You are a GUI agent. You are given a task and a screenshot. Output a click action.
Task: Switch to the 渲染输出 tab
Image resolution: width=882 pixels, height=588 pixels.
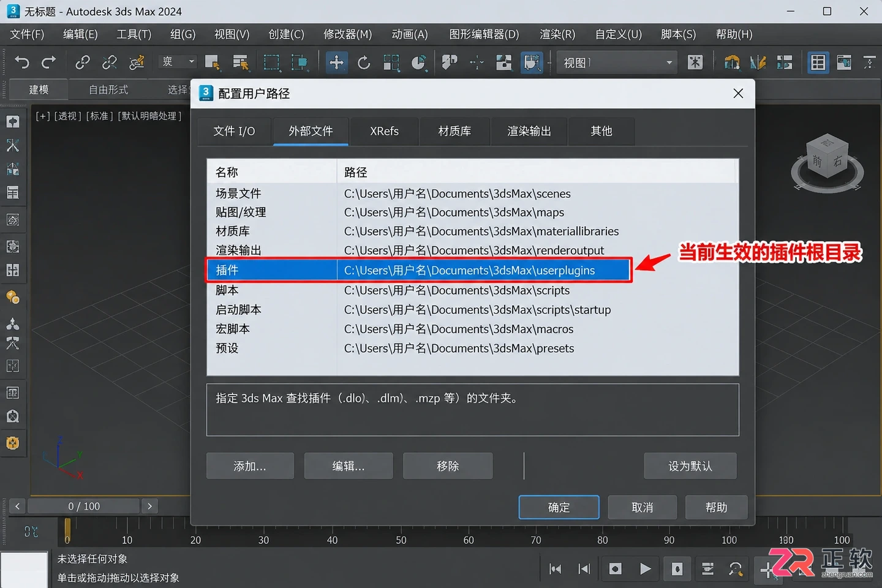[x=529, y=131]
